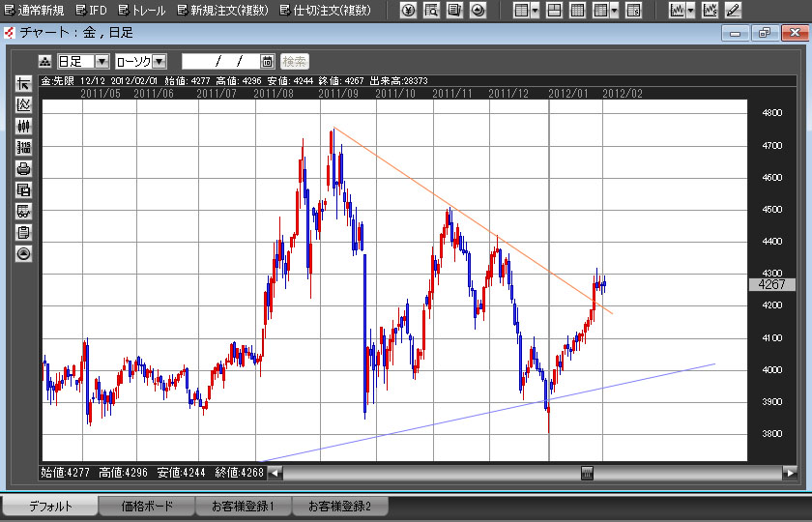Expand the ローソク chart type dropdown
Screen dimensions: 812x522
(x=159, y=61)
